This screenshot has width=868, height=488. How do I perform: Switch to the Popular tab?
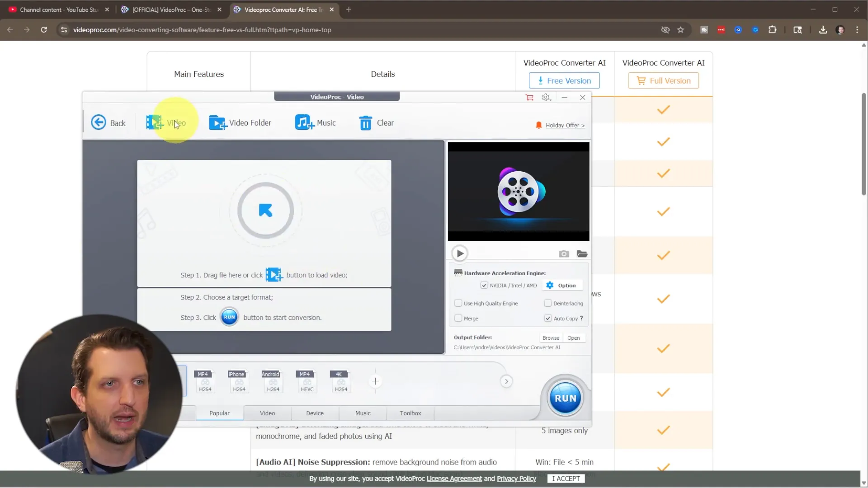point(219,413)
